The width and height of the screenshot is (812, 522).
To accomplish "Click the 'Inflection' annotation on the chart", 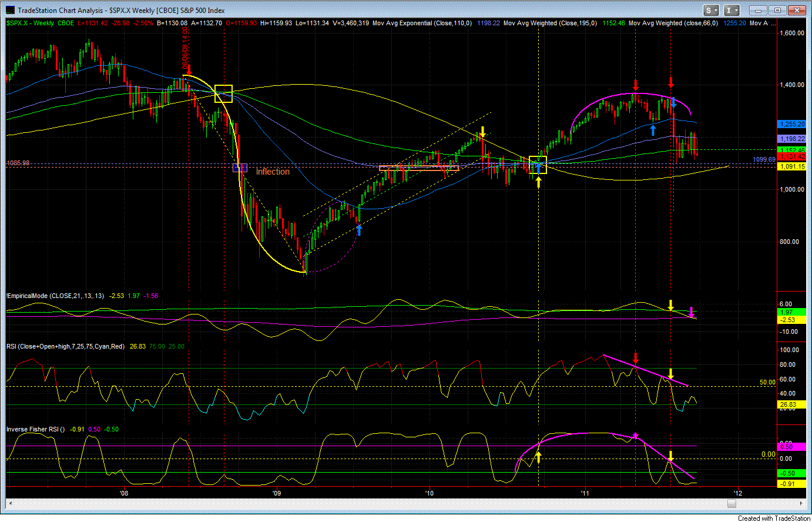I will coord(273,172).
